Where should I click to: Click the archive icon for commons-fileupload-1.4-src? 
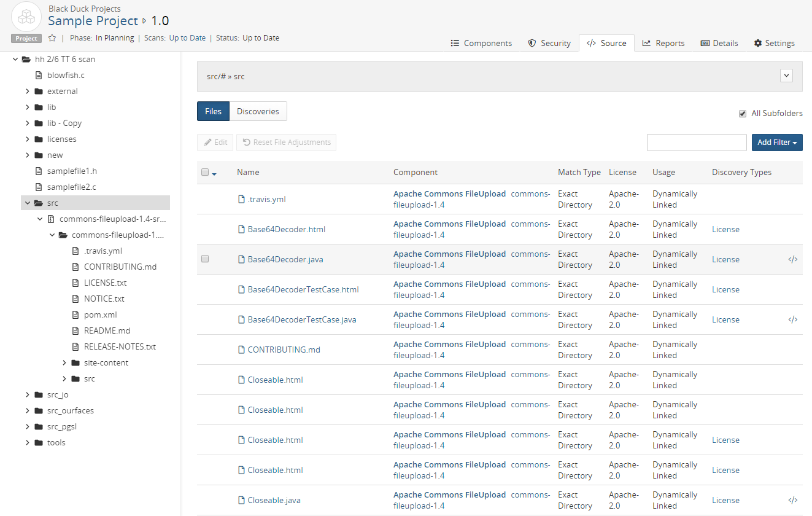(51, 219)
